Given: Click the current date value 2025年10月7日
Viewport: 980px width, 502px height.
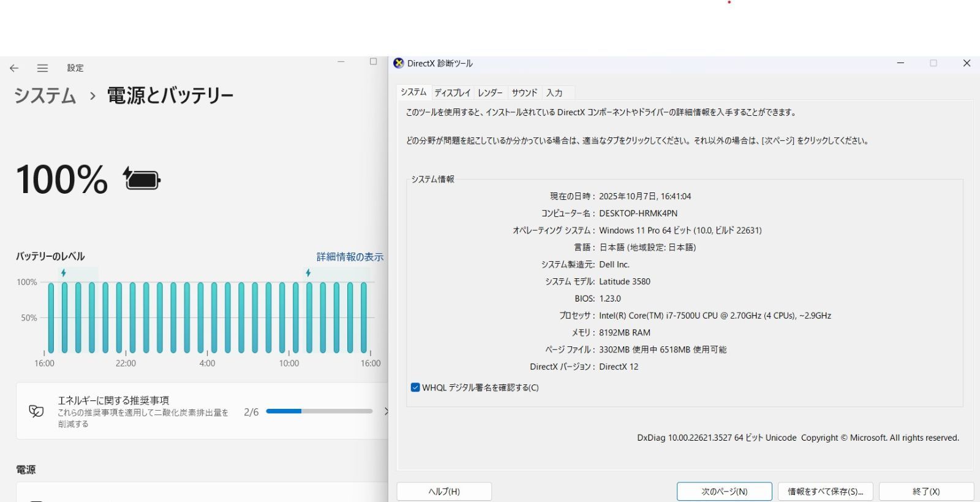Looking at the screenshot, I should point(645,197).
